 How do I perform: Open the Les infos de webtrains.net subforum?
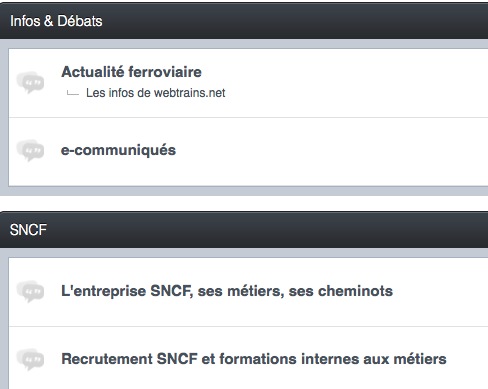click(x=156, y=93)
